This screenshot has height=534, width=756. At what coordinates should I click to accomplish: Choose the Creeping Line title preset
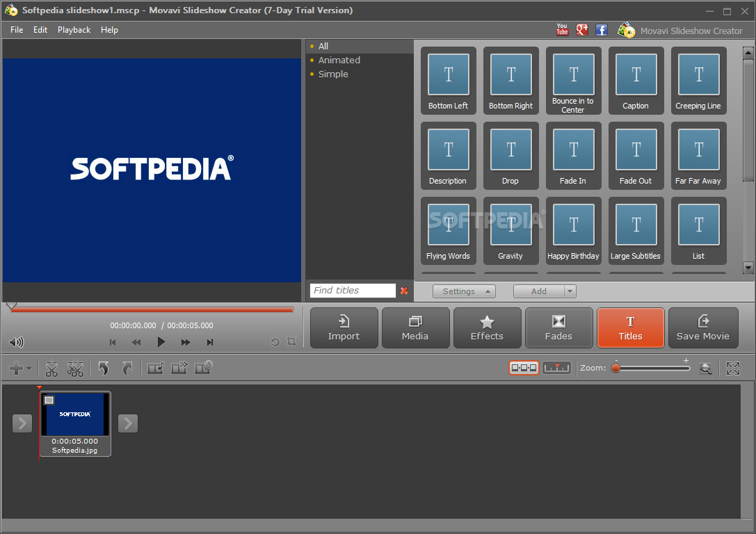tap(699, 81)
